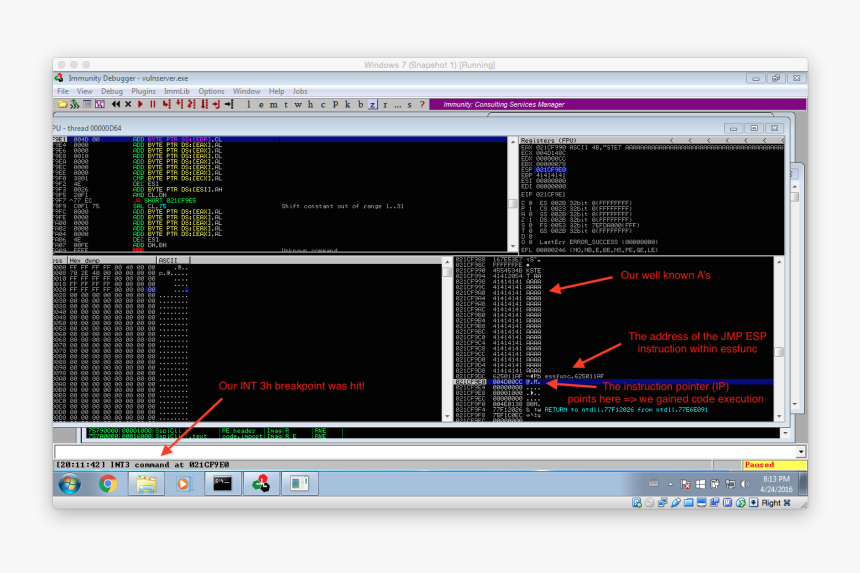Open the Plugins menu
860x573 pixels.
pyautogui.click(x=143, y=91)
